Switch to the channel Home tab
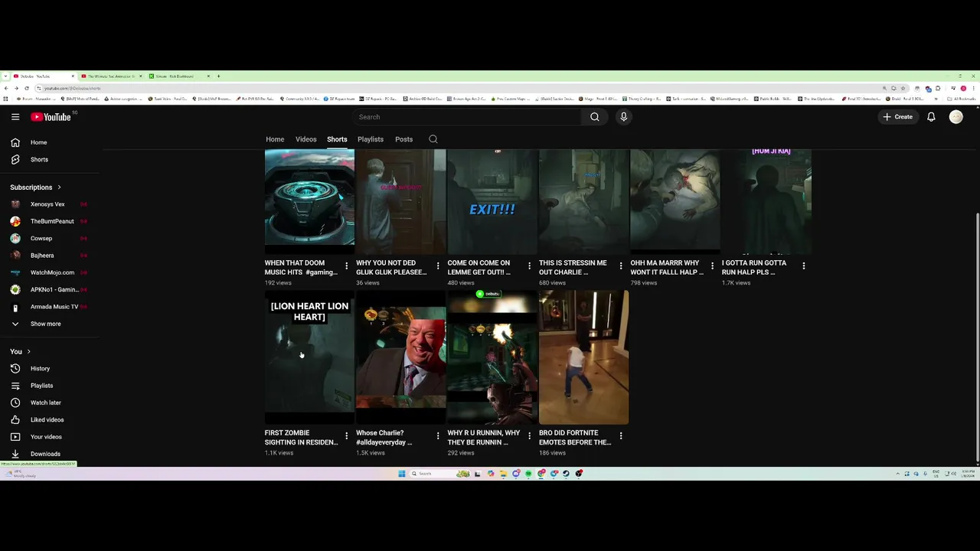The height and width of the screenshot is (551, 980). tap(275, 139)
